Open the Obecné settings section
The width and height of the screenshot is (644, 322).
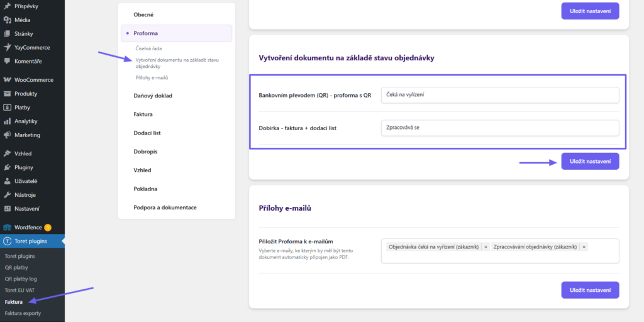143,15
